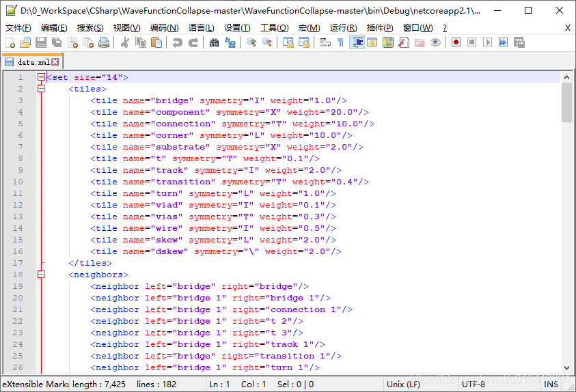Image resolution: width=576 pixels, height=392 pixels.
Task: Toggle file monitoring eye icon
Action: (x=435, y=42)
